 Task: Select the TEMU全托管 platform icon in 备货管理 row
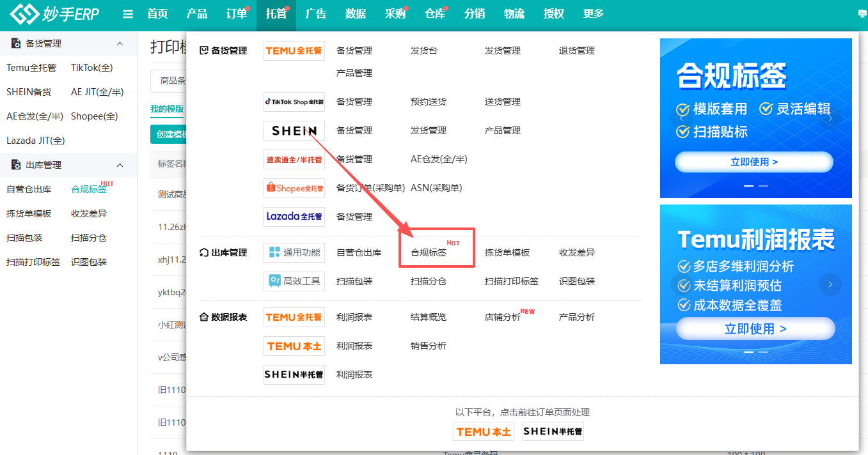coord(294,50)
